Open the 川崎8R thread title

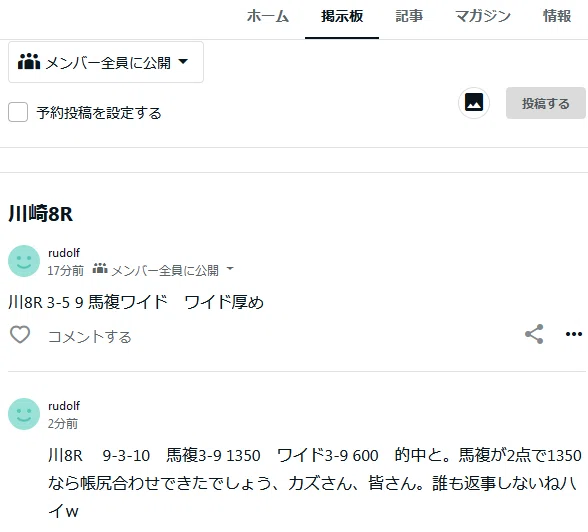click(x=40, y=214)
